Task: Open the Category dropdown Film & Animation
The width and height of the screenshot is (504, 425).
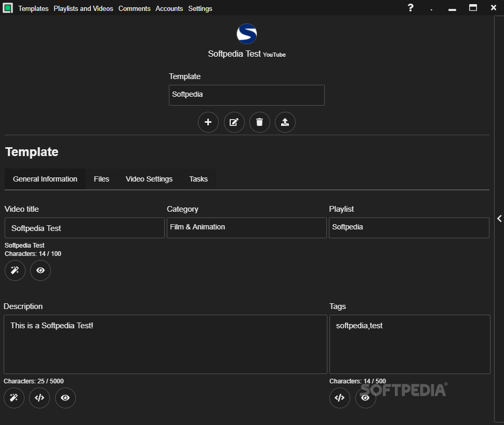Action: tap(246, 228)
